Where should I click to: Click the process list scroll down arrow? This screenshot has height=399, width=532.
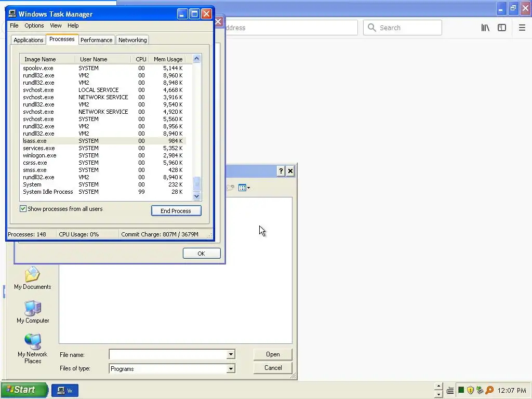pyautogui.click(x=197, y=196)
